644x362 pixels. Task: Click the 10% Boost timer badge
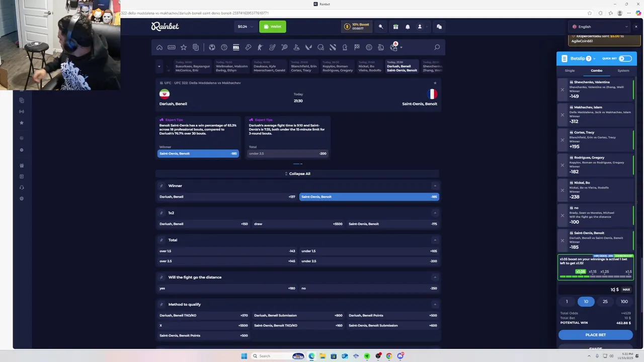tap(357, 27)
